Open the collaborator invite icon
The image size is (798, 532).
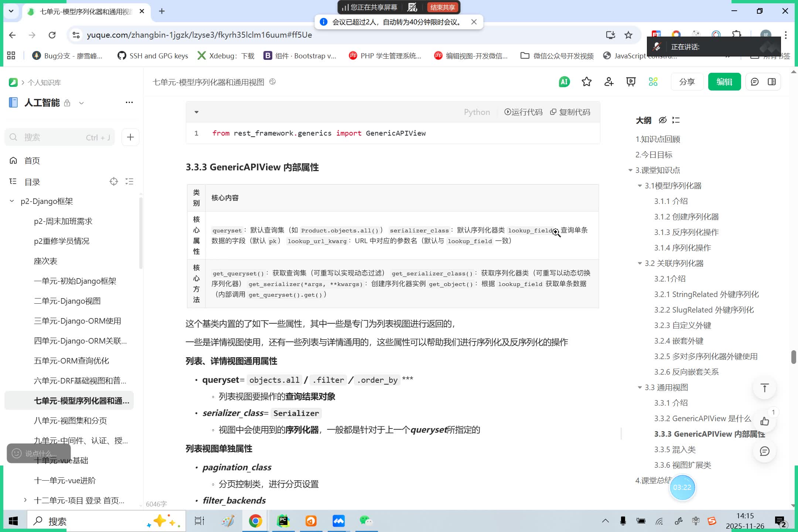coord(608,82)
